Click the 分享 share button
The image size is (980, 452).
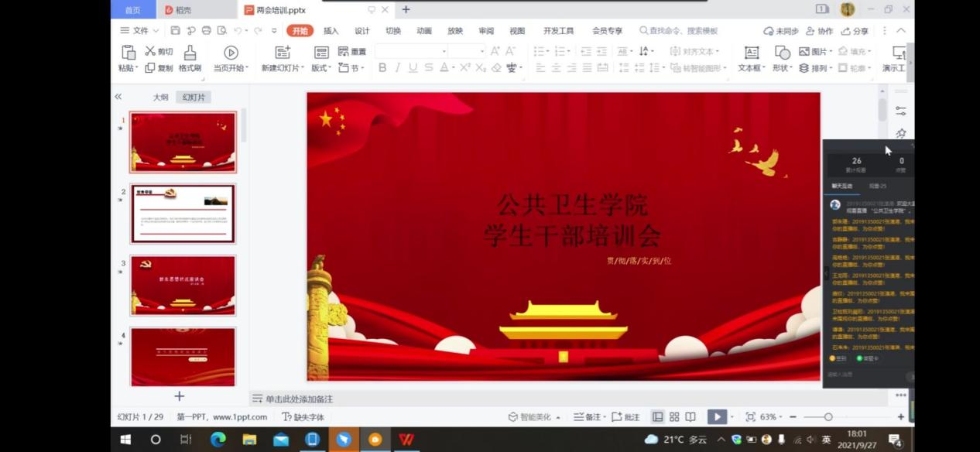click(x=855, y=31)
